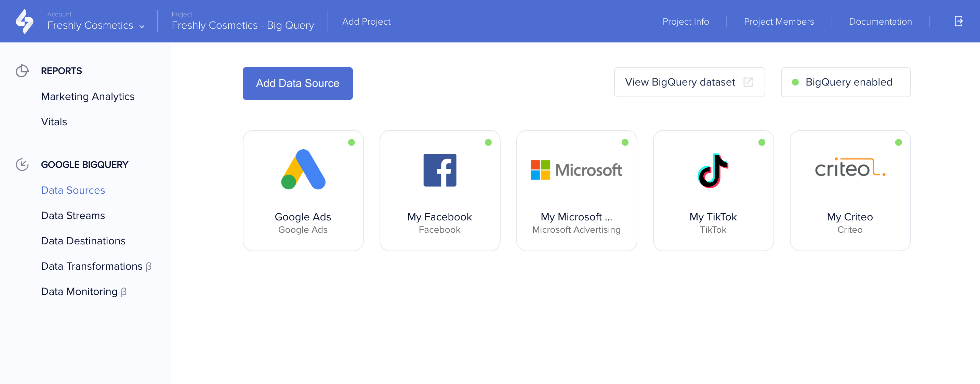Open the Google BigQuery section heading
This screenshot has height=384, width=980.
[84, 165]
